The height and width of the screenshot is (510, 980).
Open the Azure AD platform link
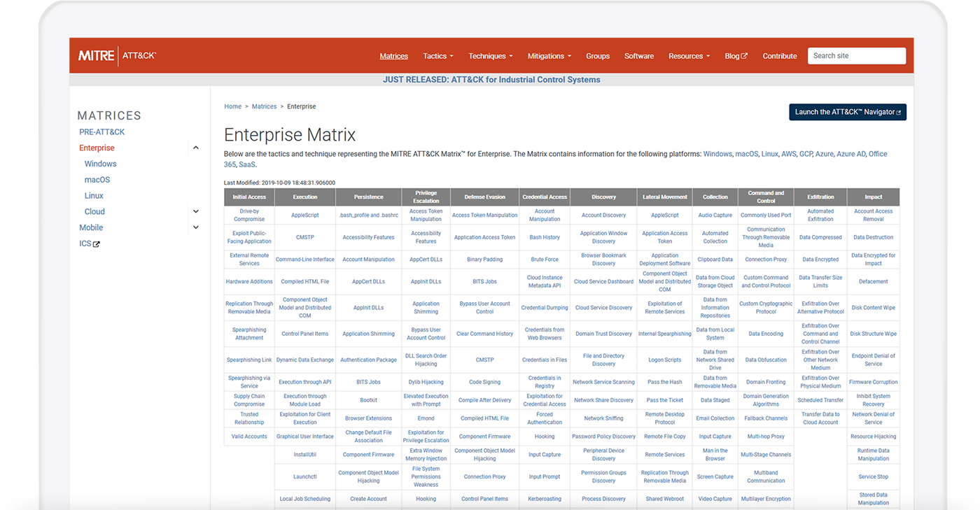[850, 154]
